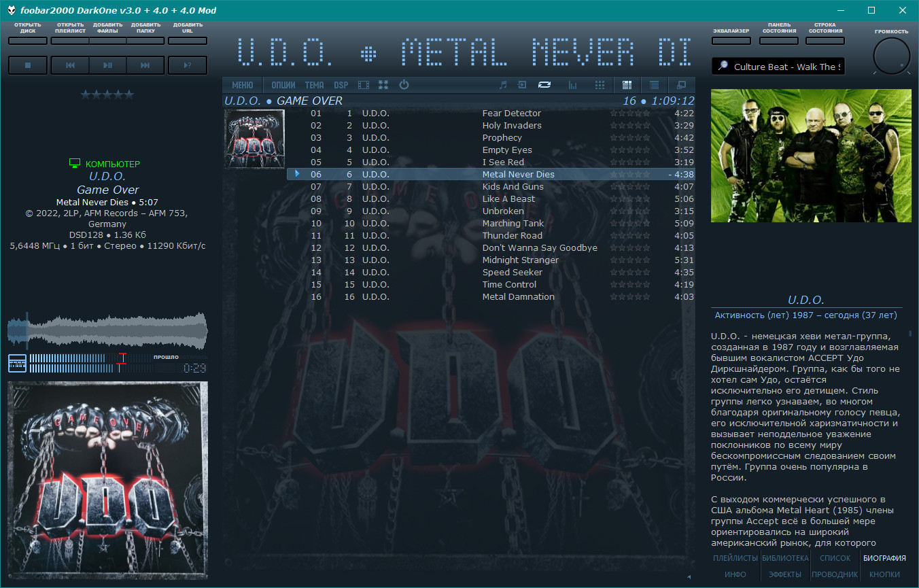The height and width of the screenshot is (588, 919).
Task: Switch to the Эффекты tab
Action: (785, 574)
